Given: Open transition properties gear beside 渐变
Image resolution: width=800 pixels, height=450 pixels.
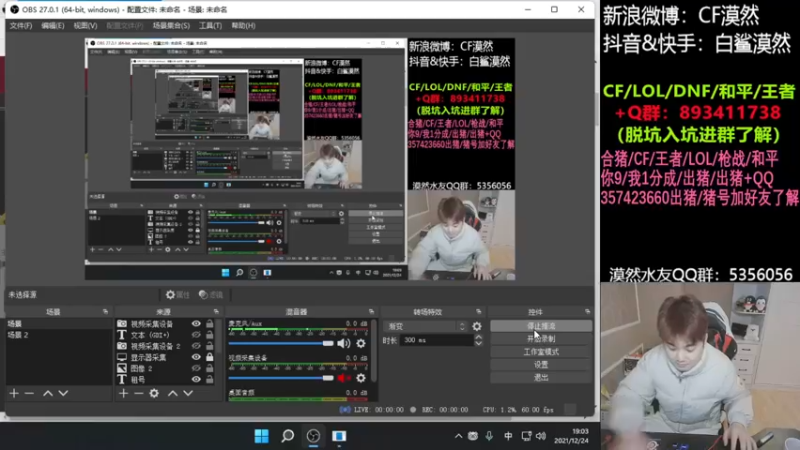Looking at the screenshot, I should click(x=477, y=326).
